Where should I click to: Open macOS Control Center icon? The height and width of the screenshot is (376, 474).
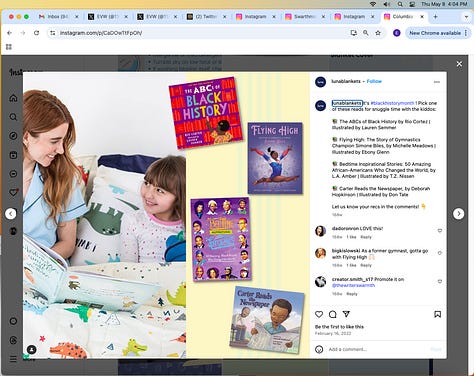(x=412, y=4)
